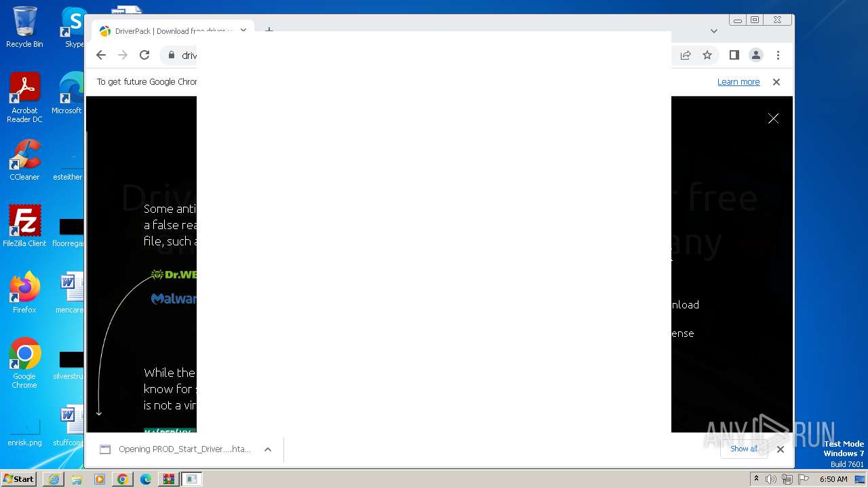Open Recycle Bin on desktop

tap(24, 28)
